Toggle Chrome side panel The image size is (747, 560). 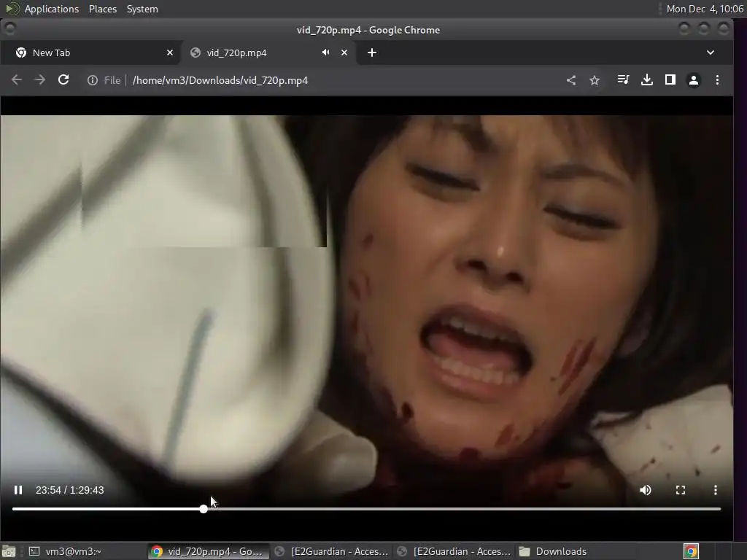pos(670,79)
